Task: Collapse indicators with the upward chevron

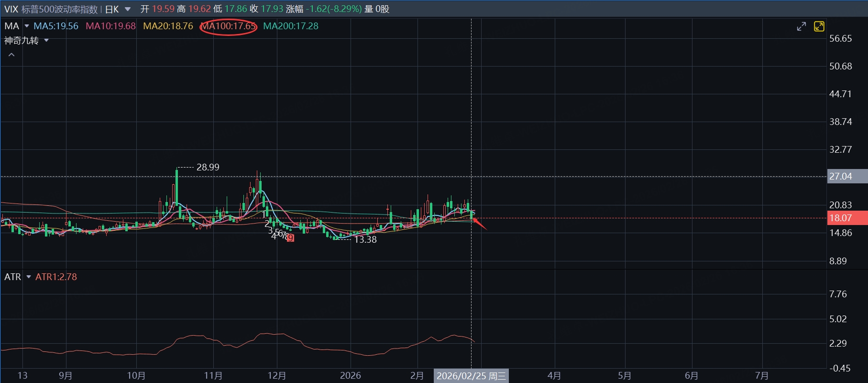Action: click(11, 55)
